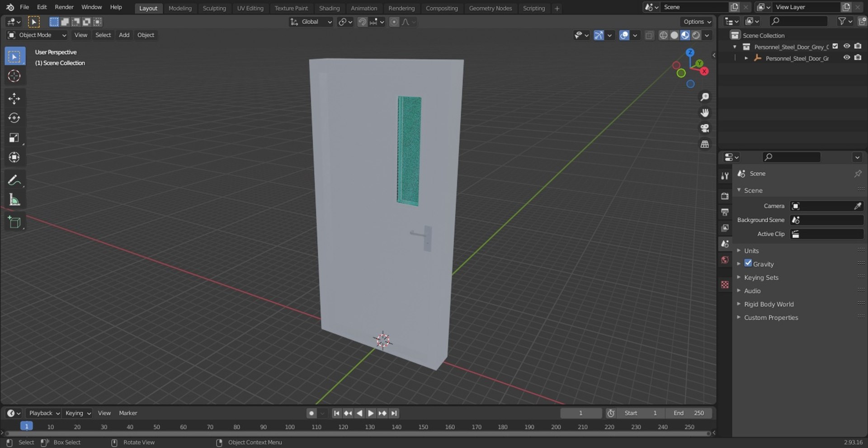Click the timeline Marker menu
The height and width of the screenshot is (448, 868).
pos(128,413)
